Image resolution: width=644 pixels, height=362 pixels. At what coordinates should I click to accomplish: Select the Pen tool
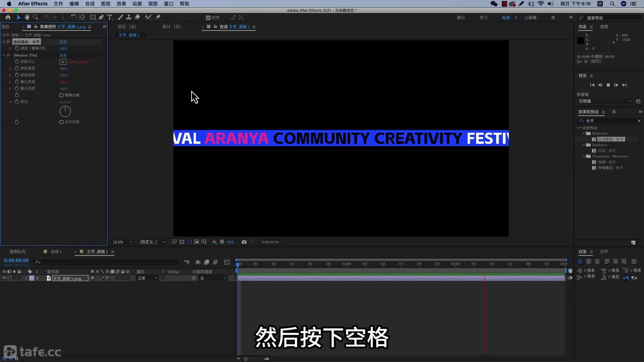pos(101,17)
